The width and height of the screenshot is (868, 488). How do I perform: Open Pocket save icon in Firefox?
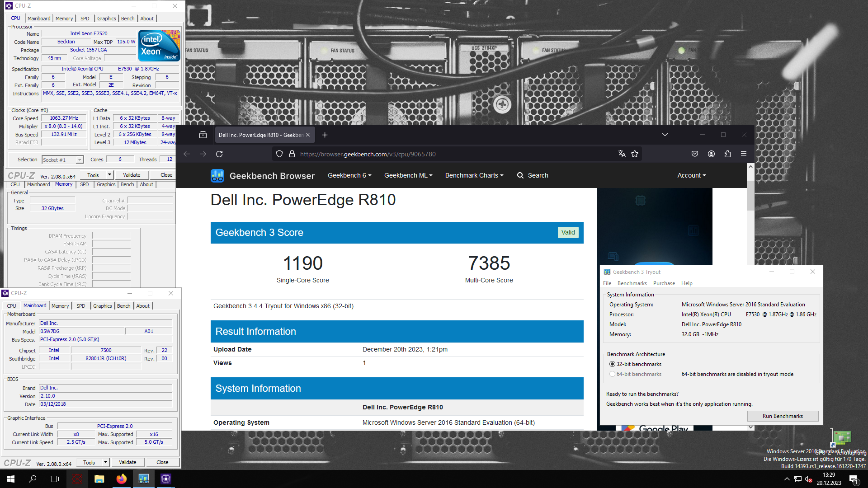[x=695, y=154]
